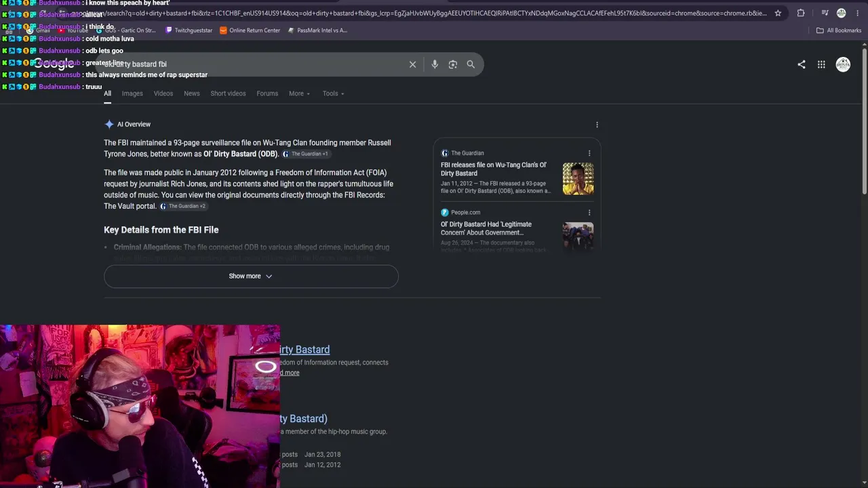Select the All results tab
This screenshot has width=868, height=488.
107,94
